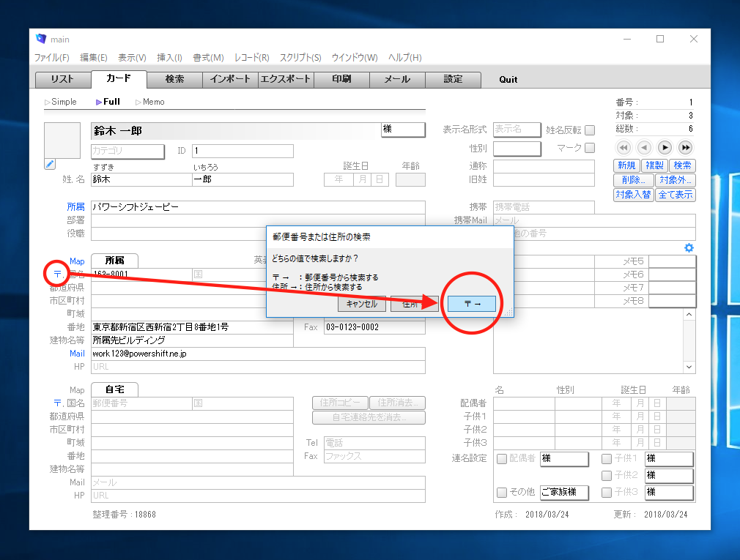This screenshot has height=560, width=740.
Task: Click キャンセル in the search dialog
Action: (362, 304)
